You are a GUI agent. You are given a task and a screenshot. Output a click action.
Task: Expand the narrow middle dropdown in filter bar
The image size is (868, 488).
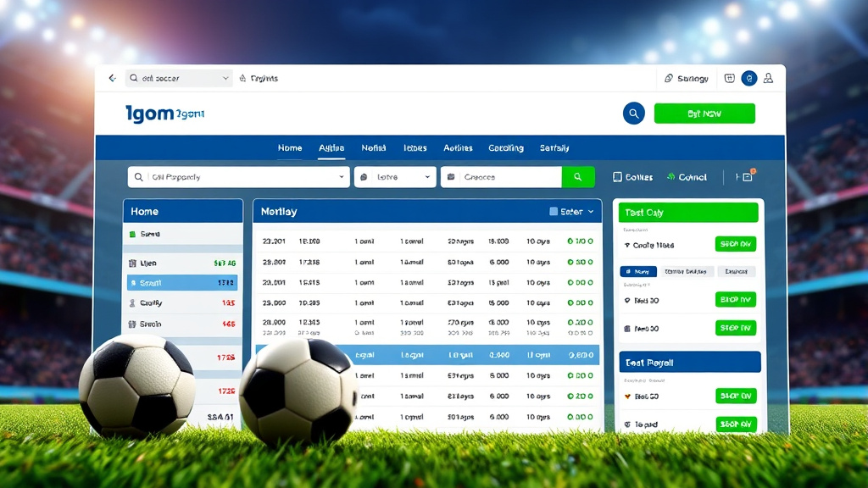click(394, 177)
